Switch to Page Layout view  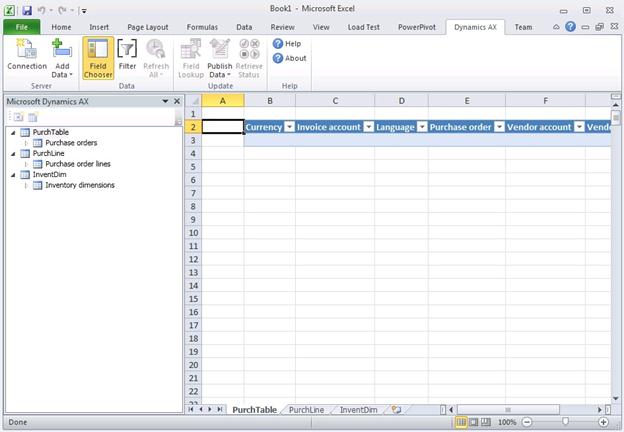tap(473, 422)
